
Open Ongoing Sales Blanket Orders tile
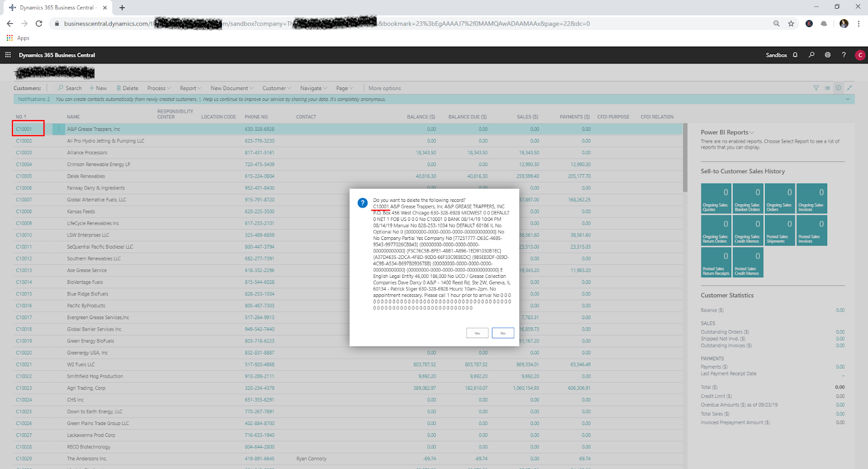coord(748,199)
